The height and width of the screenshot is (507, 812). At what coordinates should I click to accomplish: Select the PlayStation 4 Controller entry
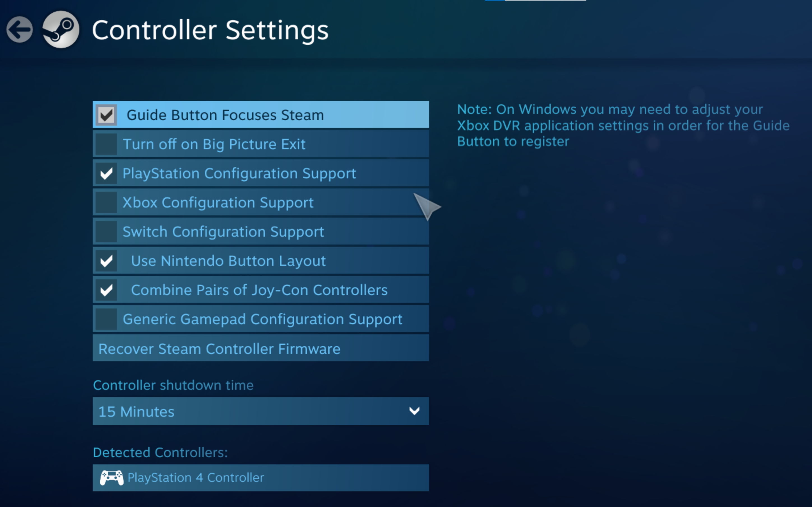(x=260, y=478)
